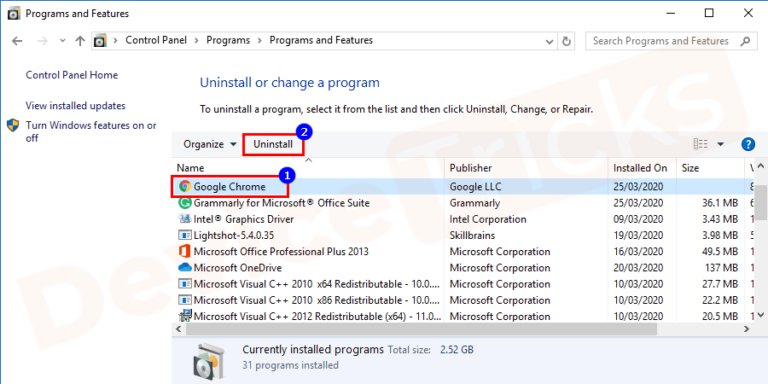The width and height of the screenshot is (768, 384).
Task: Click the back navigation arrow
Action: [x=17, y=41]
